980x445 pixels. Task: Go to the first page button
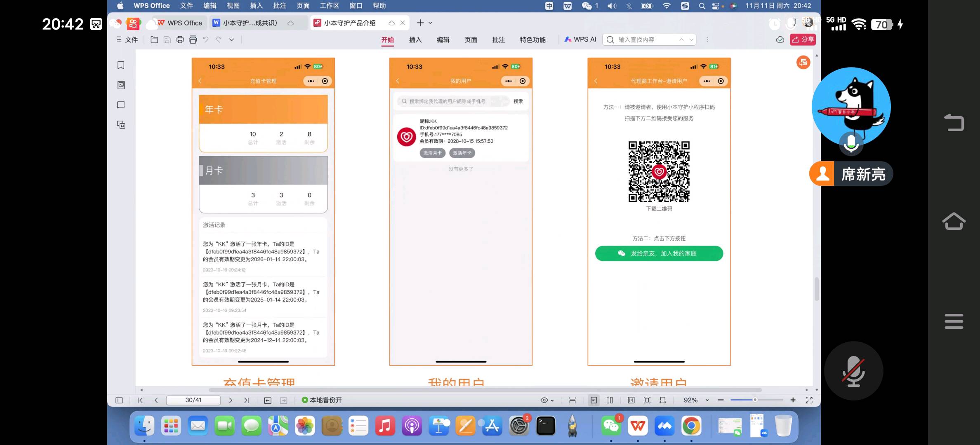pyautogui.click(x=140, y=400)
